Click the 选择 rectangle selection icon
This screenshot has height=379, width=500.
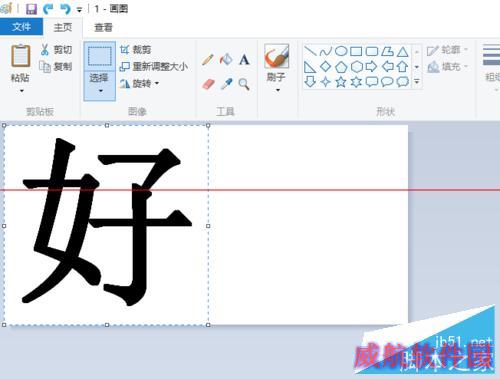pyautogui.click(x=99, y=56)
